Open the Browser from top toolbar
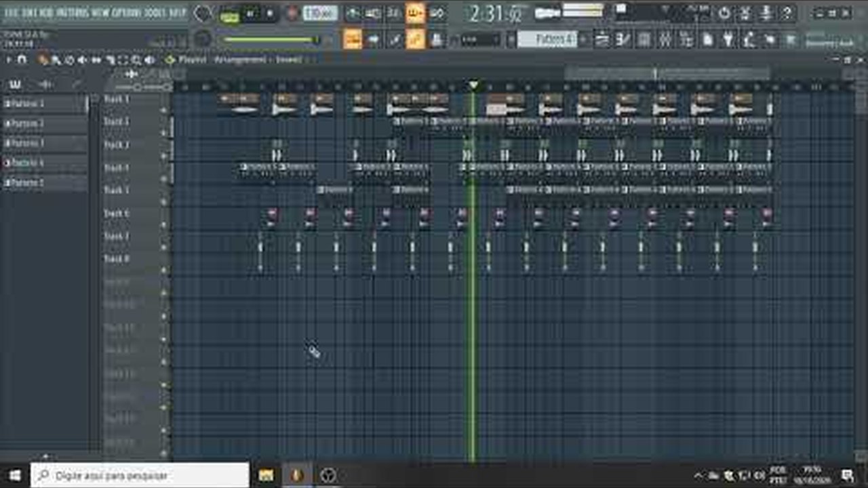The image size is (868, 488). tap(685, 39)
